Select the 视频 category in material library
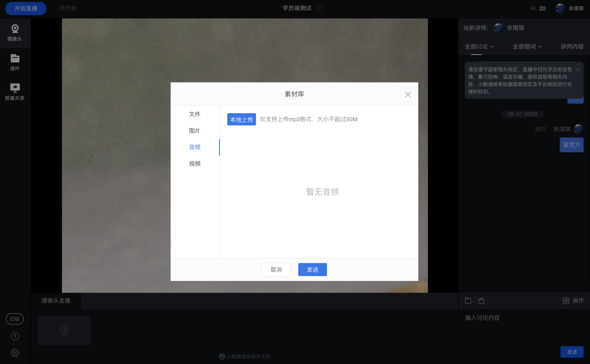This screenshot has height=364, width=590. 195,164
